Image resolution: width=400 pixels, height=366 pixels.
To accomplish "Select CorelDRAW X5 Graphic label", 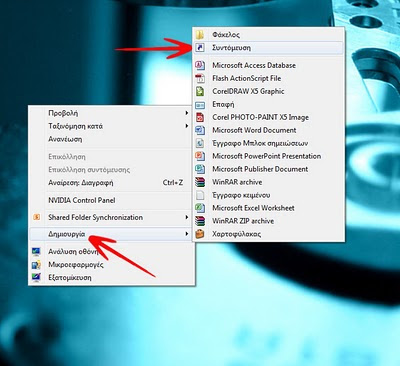I will (x=248, y=91).
